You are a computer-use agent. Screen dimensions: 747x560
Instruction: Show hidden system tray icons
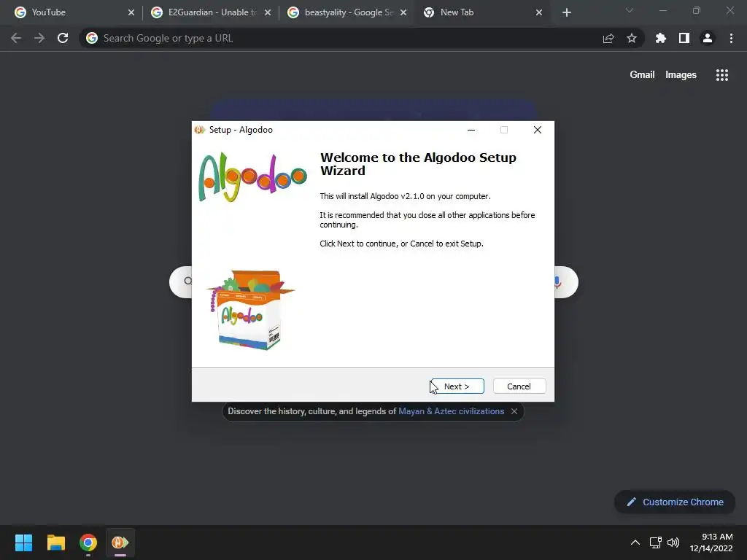(635, 542)
